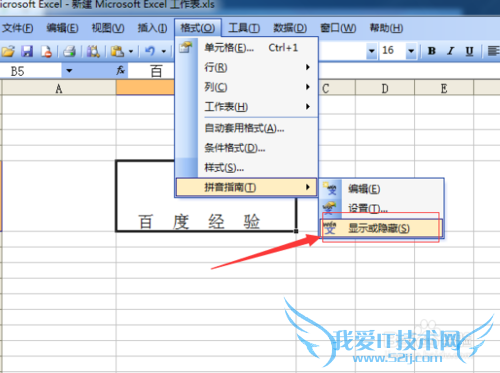Open the Paste options dropdown arrow

pyautogui.click(x=131, y=51)
